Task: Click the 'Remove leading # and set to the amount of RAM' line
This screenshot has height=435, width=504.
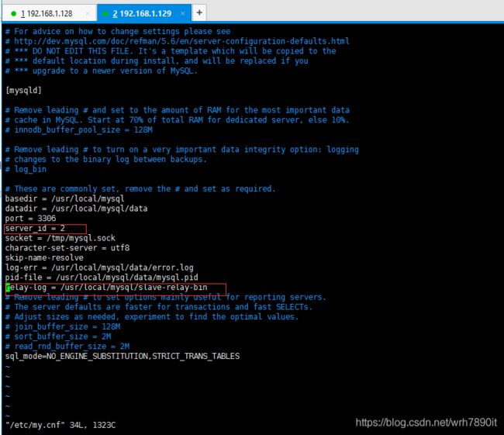Action: pyautogui.click(x=177, y=110)
